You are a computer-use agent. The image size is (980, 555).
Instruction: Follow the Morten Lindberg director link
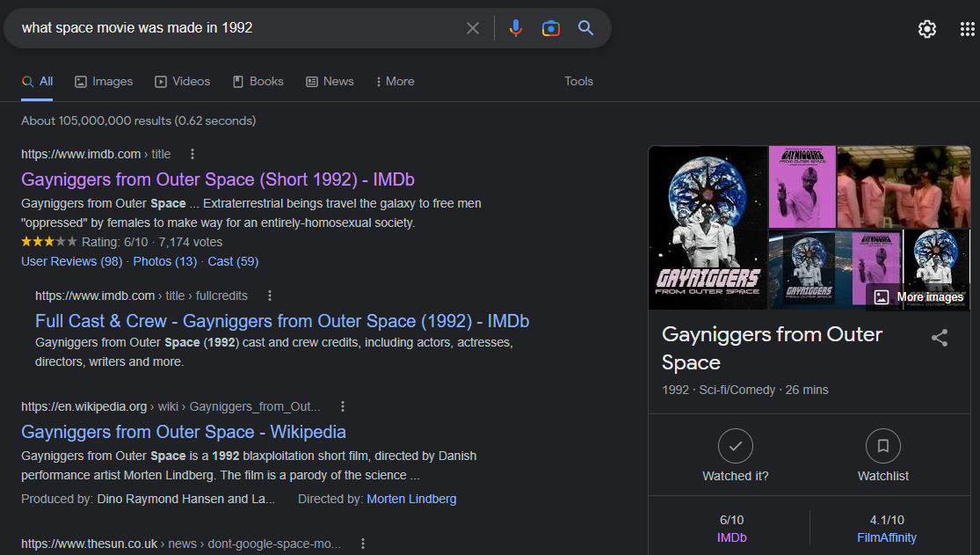411,499
